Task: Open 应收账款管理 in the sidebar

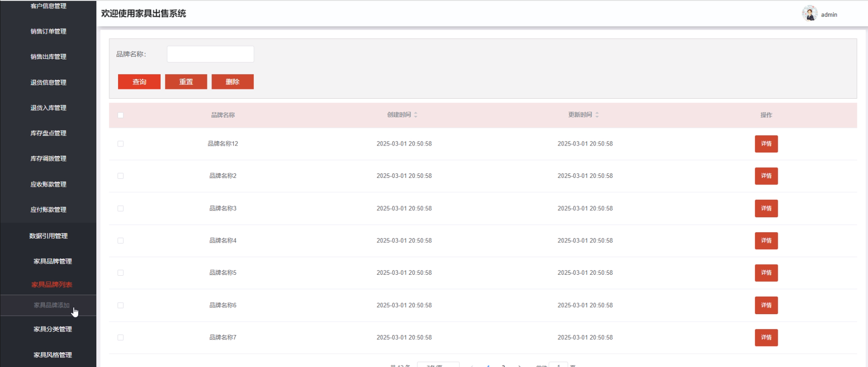Action: click(48, 184)
